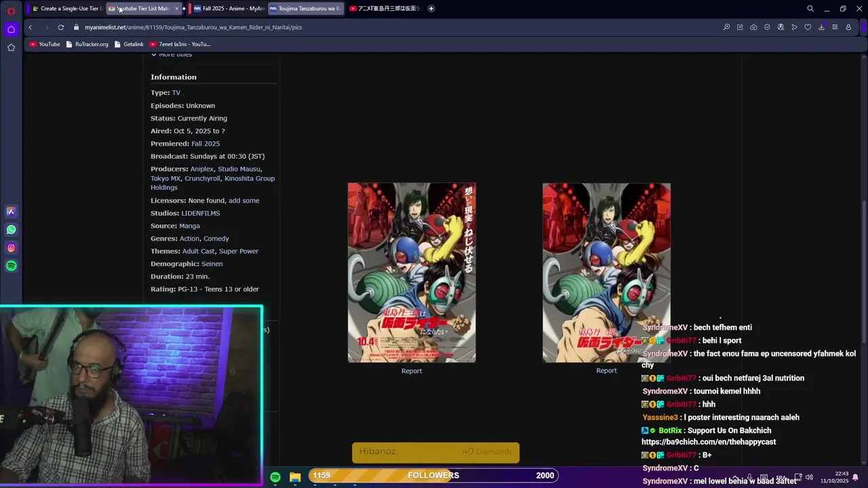
Task: Take a snapshot with the camera icon
Action: point(753,27)
